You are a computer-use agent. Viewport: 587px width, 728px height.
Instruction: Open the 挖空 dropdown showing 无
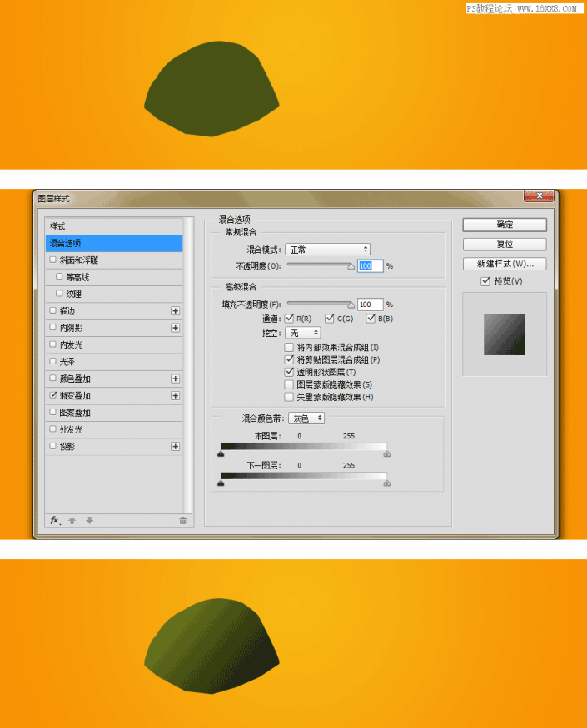(x=304, y=333)
